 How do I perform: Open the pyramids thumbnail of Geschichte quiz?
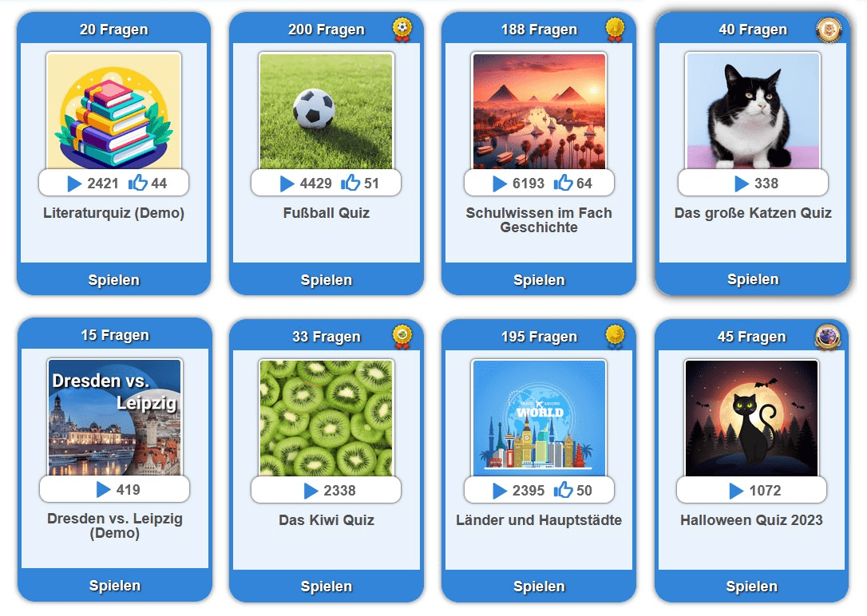(539, 112)
